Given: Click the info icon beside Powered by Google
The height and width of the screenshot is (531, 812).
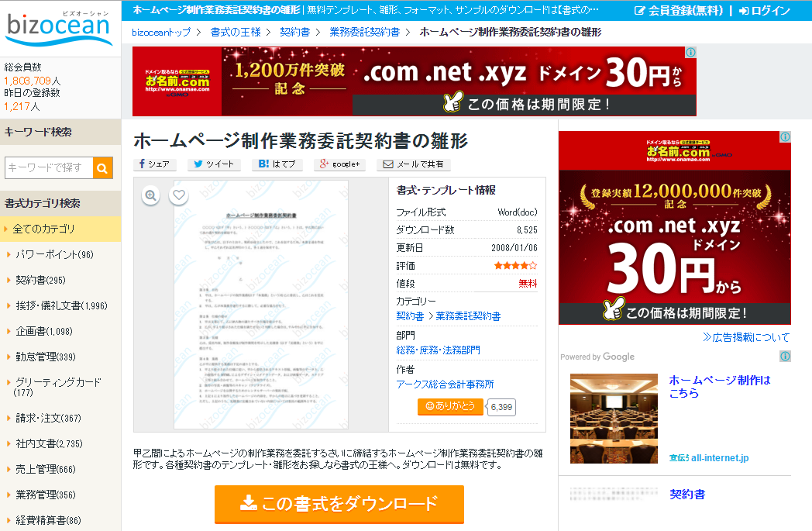Looking at the screenshot, I should pos(785,357).
